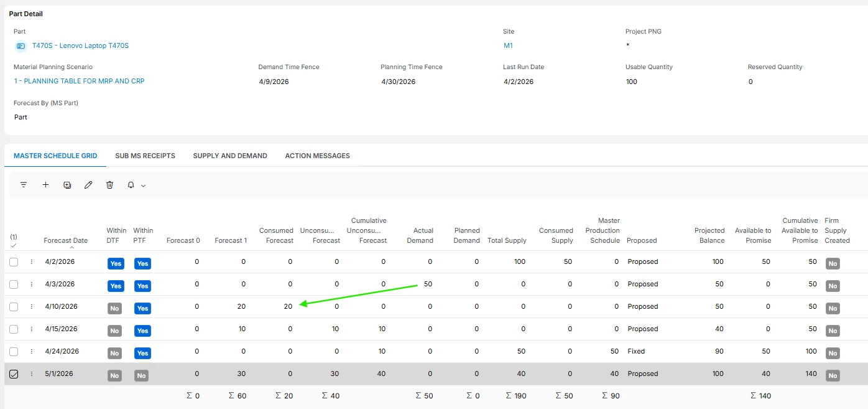Select the 4/3/2026 row checkbox

coord(14,284)
